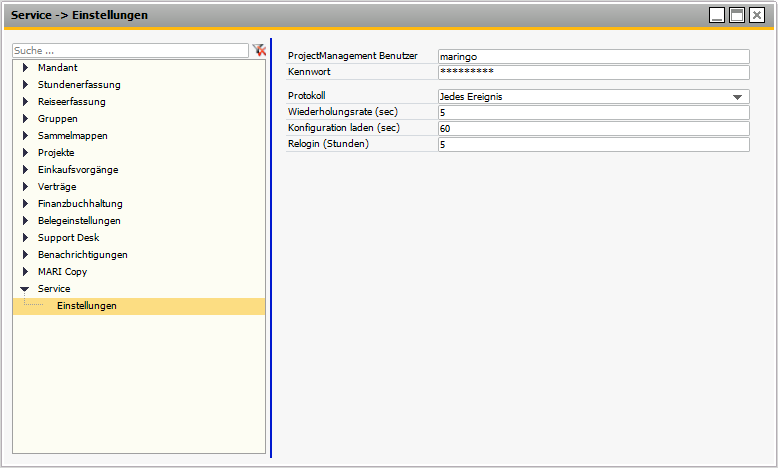Click the Konfiguration laden (sec) field

[593, 129]
